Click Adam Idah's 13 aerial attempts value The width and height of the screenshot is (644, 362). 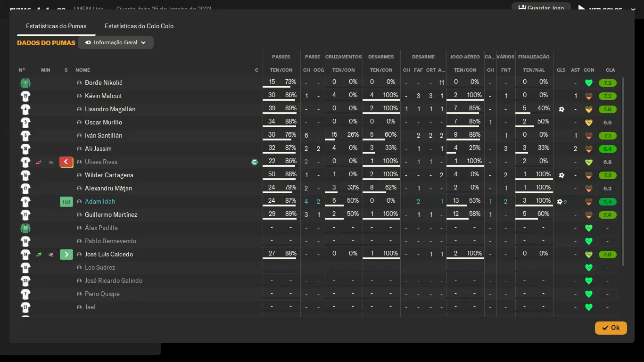click(x=456, y=201)
